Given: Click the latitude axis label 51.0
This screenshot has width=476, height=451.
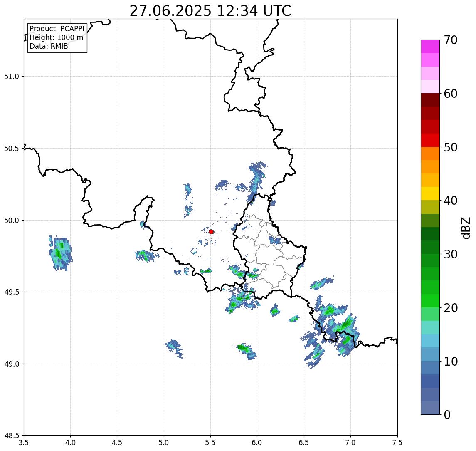Looking at the screenshot, I should (12, 77).
